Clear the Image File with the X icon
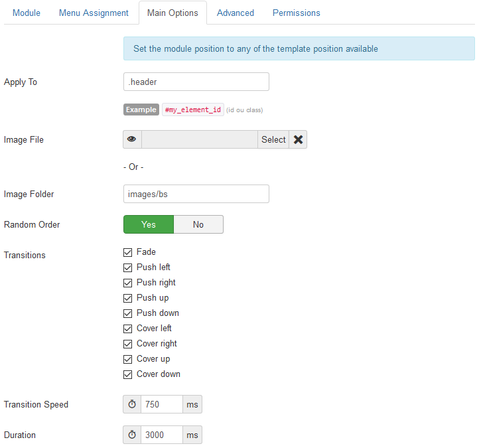Screen dimensions: 479x448 click(x=298, y=139)
